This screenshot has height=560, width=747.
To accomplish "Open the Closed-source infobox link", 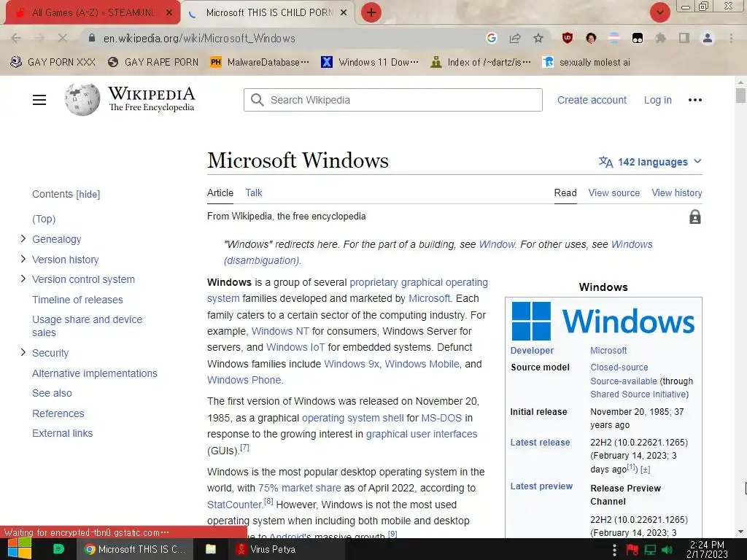I will 619,367.
